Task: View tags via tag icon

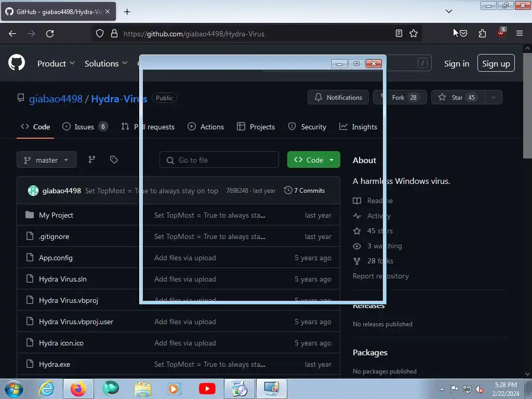Action: pyautogui.click(x=114, y=159)
